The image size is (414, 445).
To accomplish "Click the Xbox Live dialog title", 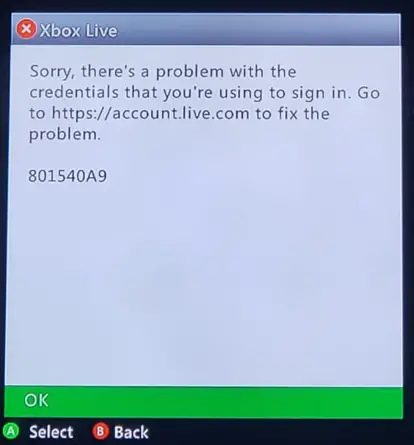I will (79, 31).
